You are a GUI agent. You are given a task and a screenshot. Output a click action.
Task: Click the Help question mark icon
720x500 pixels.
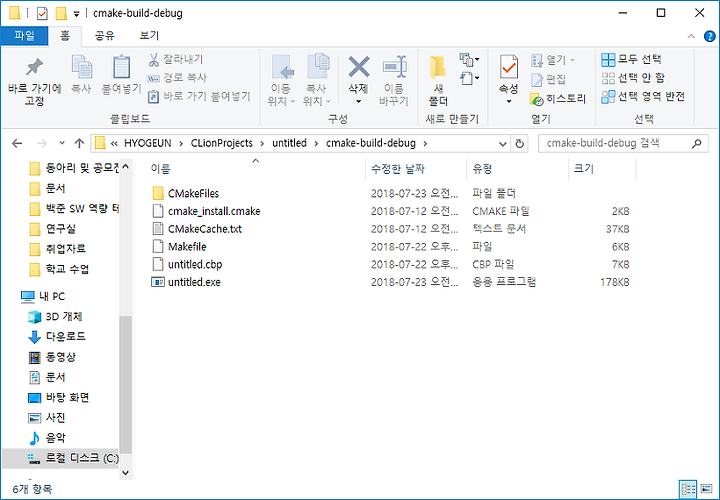pos(709,36)
